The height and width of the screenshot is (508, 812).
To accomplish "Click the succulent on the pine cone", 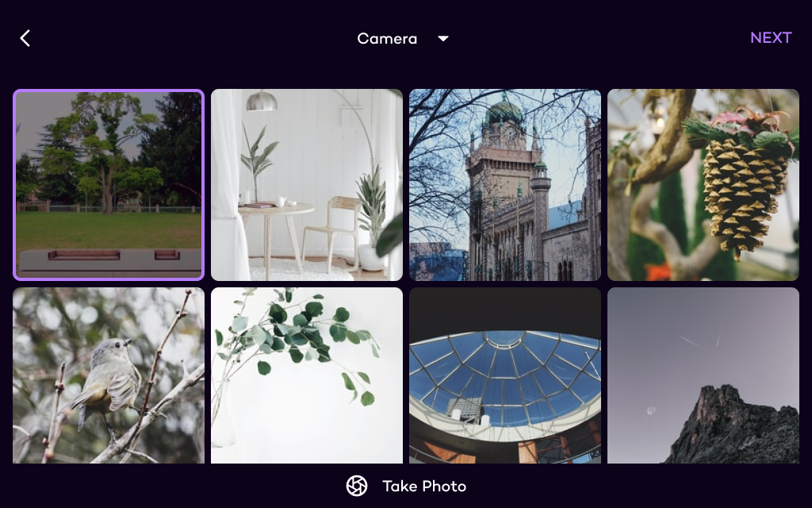I will [737, 126].
